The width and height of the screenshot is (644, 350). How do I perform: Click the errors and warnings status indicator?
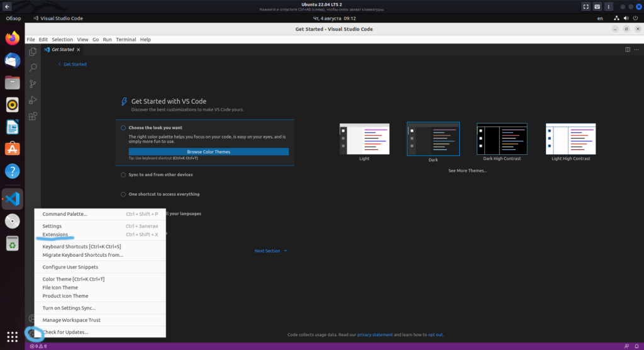(x=38, y=346)
